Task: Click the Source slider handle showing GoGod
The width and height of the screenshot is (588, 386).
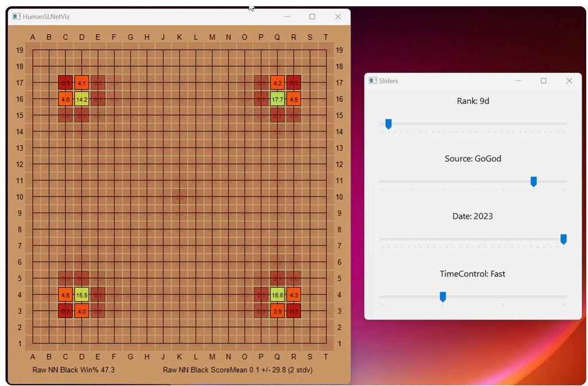Action: tap(533, 182)
